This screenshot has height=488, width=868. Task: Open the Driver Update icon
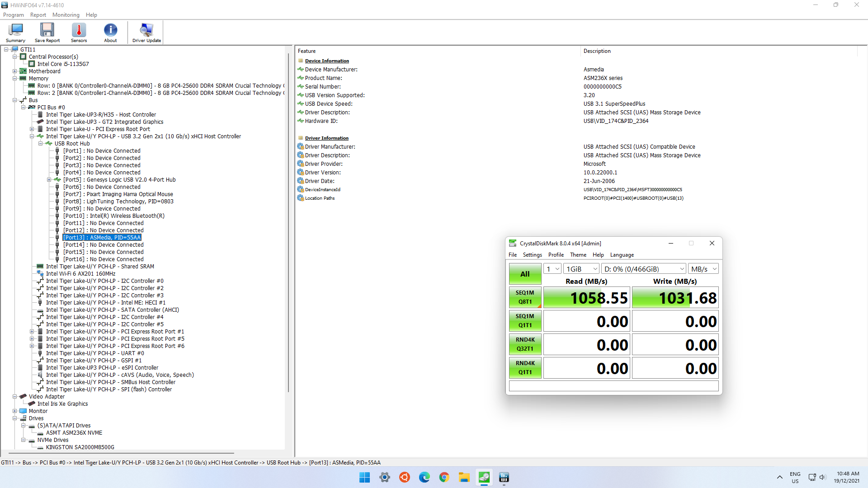[146, 33]
